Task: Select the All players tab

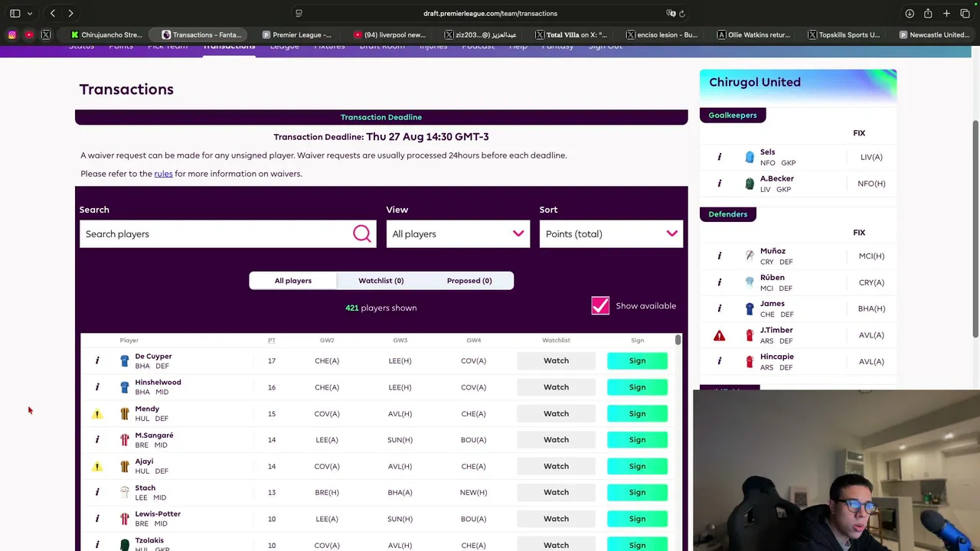Action: 293,280
